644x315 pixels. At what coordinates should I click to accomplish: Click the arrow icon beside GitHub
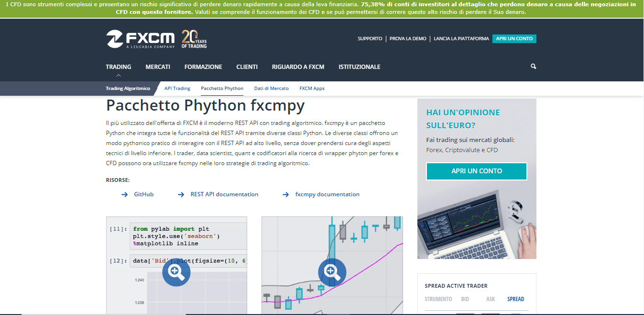click(123, 194)
